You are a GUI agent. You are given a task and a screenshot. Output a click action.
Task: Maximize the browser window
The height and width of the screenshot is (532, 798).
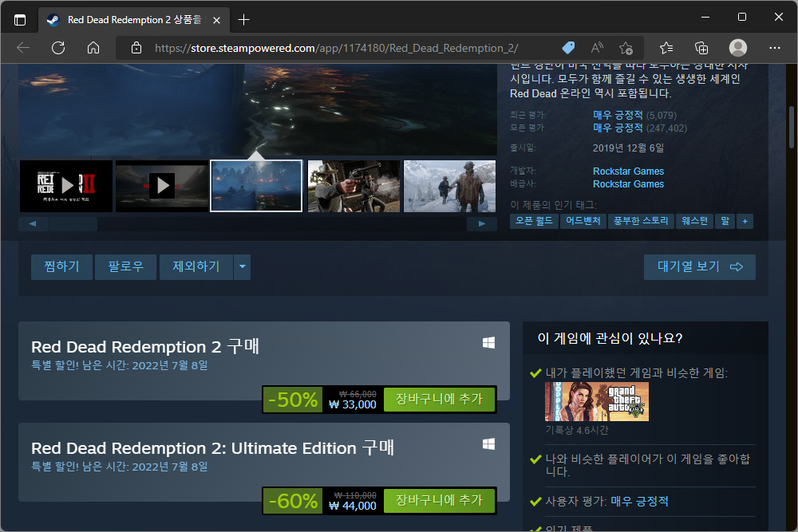coord(742,17)
